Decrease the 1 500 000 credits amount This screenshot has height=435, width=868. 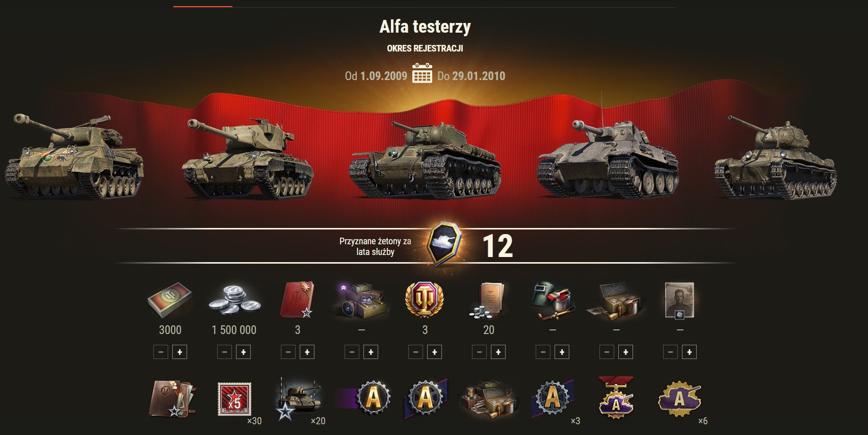click(x=224, y=352)
